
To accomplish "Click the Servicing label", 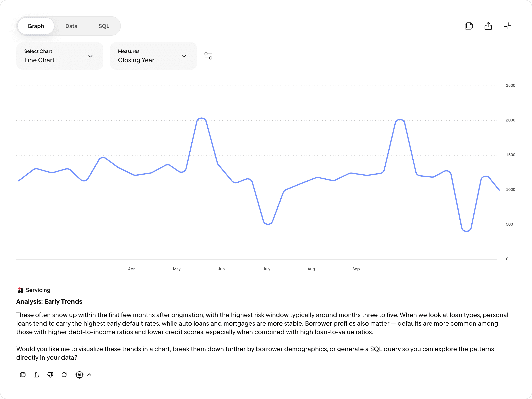I will pyautogui.click(x=38, y=290).
